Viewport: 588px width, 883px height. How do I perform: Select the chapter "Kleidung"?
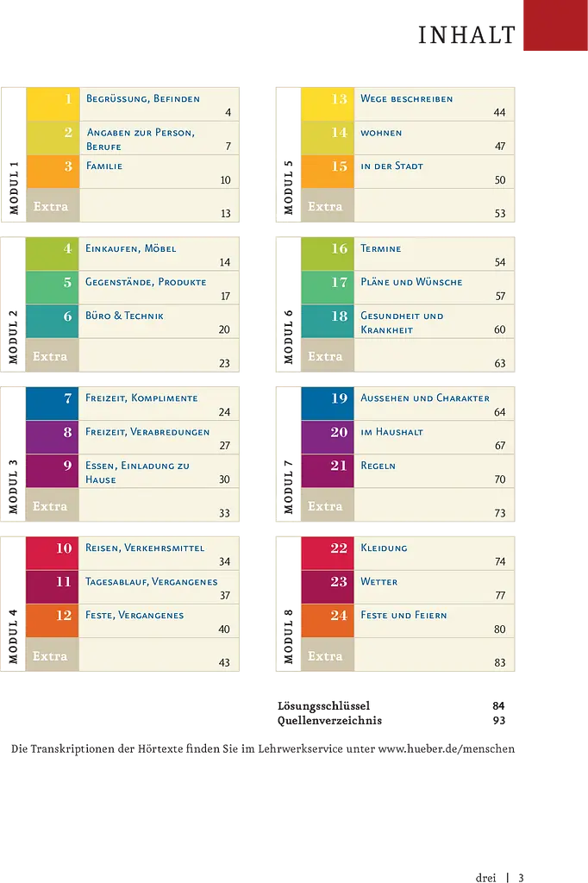tap(385, 548)
